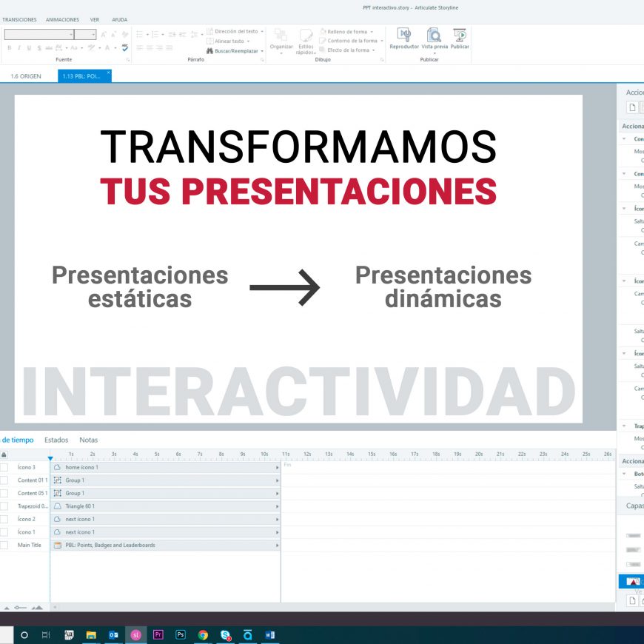The image size is (644, 644).
Task: Toggle the Ícono 2 row checkbox
Action: (x=4, y=519)
